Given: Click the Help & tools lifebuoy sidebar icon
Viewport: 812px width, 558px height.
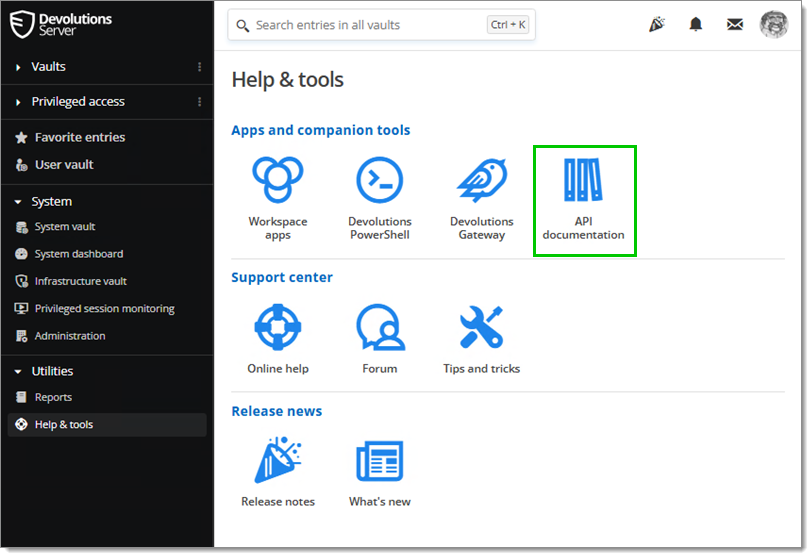Looking at the screenshot, I should tap(21, 424).
